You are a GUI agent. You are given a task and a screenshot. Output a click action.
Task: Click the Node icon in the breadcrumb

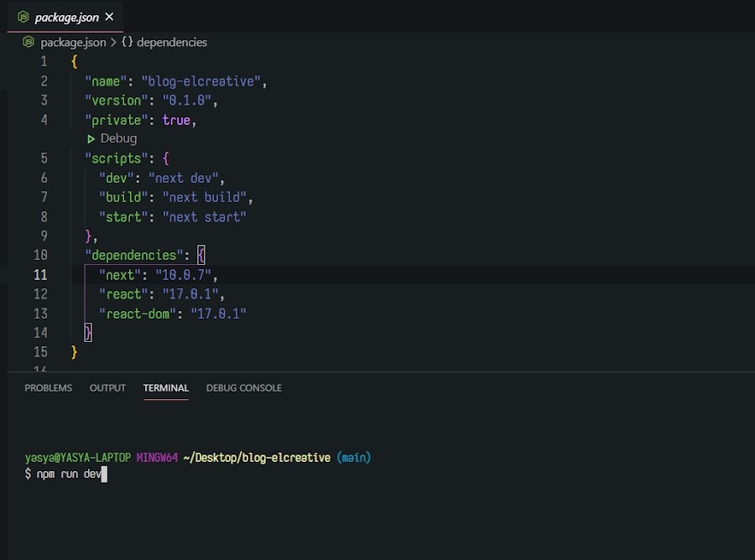point(29,42)
